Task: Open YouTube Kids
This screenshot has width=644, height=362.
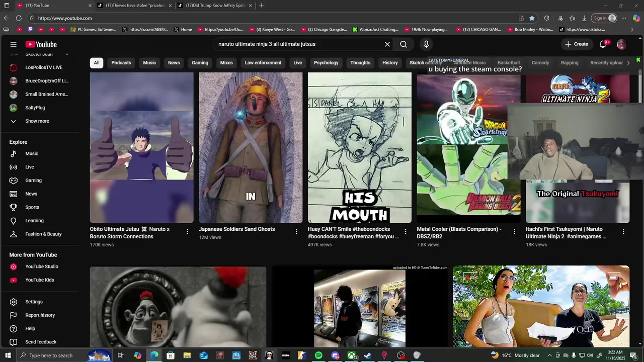Action: coord(39,280)
